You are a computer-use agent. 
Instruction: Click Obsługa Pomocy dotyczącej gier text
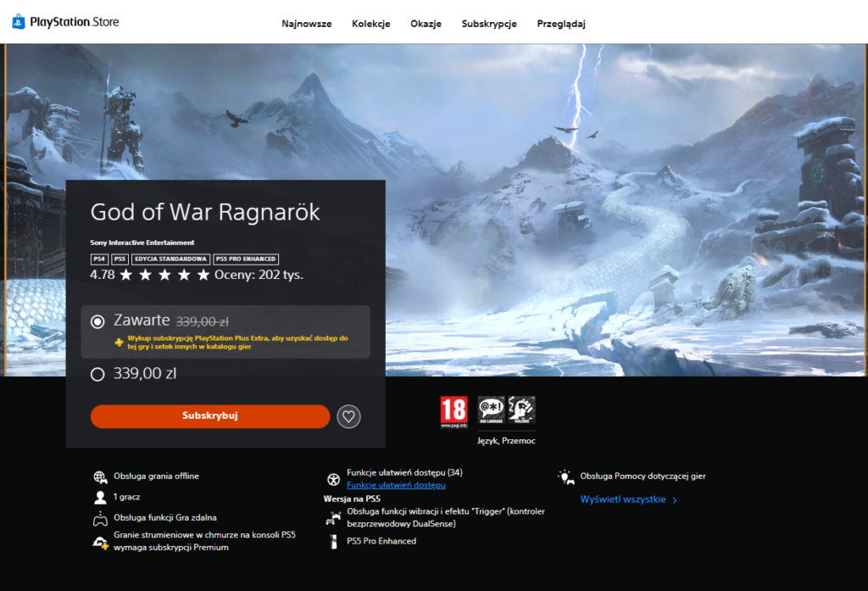pos(643,477)
